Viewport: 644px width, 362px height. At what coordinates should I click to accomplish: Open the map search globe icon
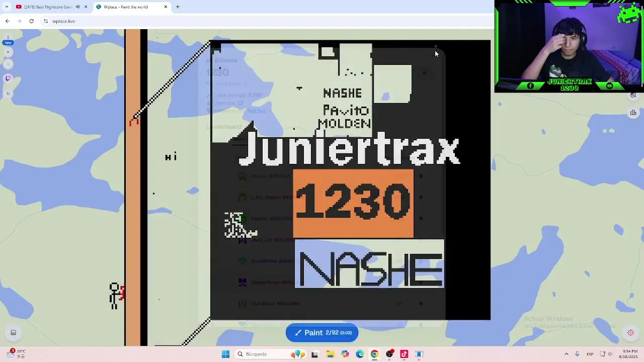(633, 95)
